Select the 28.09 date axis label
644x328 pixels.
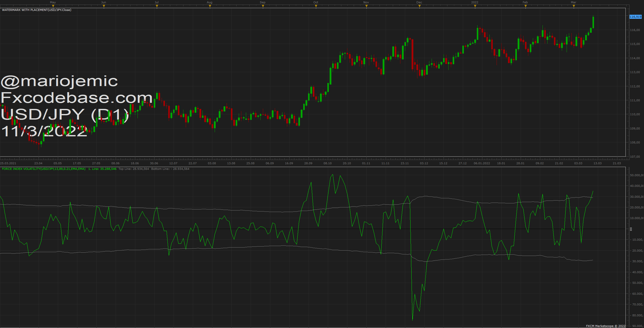[308, 163]
